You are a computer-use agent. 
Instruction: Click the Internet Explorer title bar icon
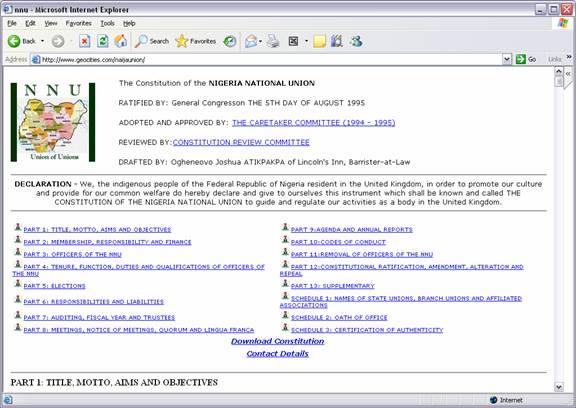[7, 9]
